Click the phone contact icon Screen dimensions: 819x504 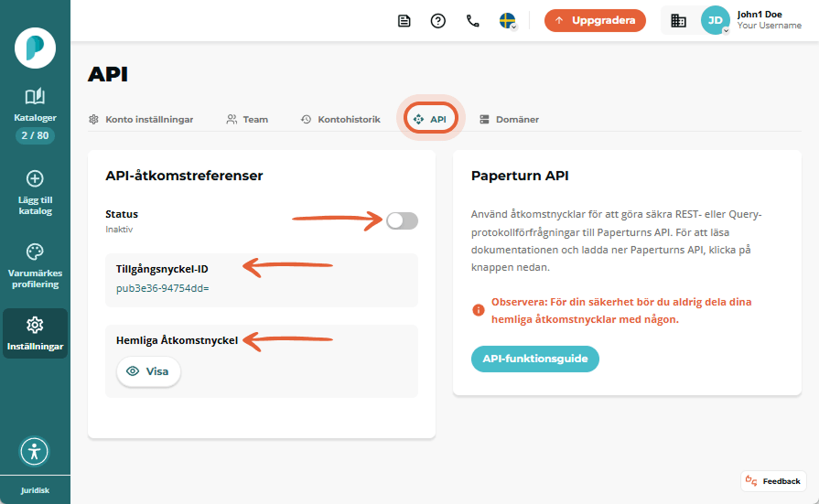[x=473, y=21]
